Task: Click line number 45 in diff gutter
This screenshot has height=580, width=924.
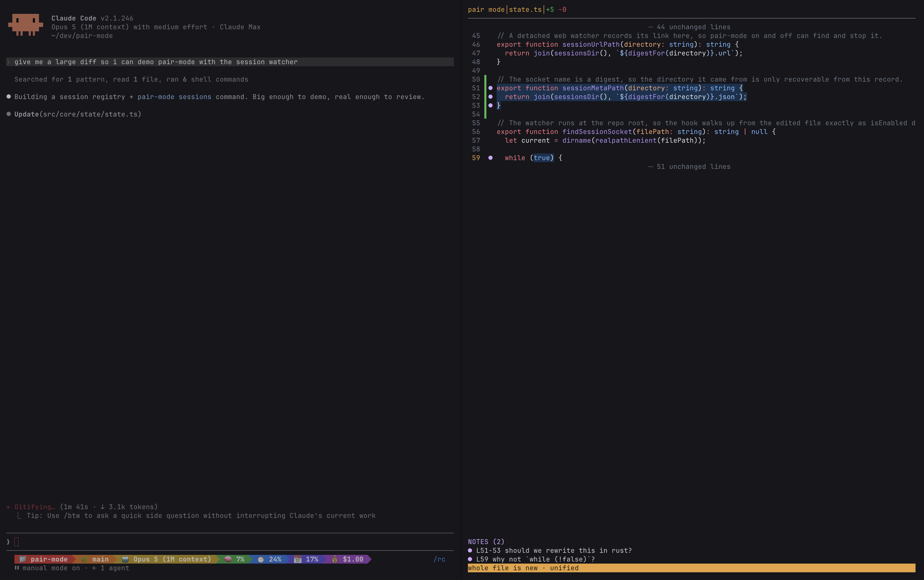Action: coord(476,36)
